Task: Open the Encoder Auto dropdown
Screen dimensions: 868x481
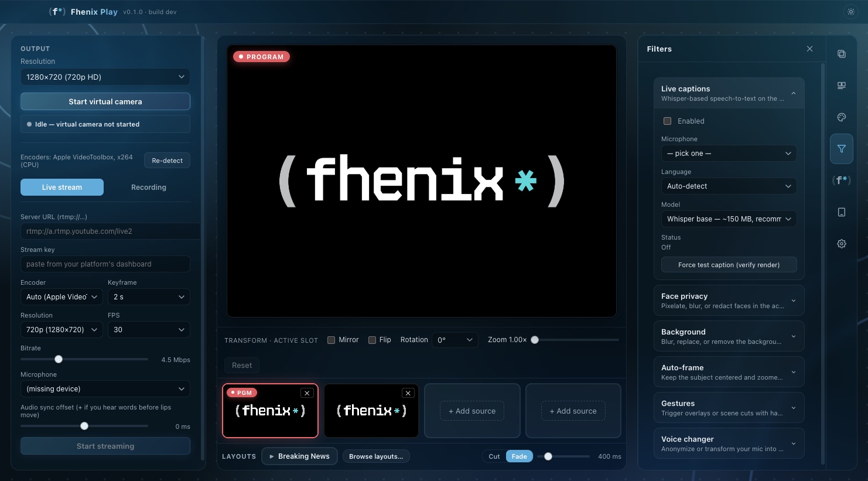Action: pyautogui.click(x=61, y=297)
